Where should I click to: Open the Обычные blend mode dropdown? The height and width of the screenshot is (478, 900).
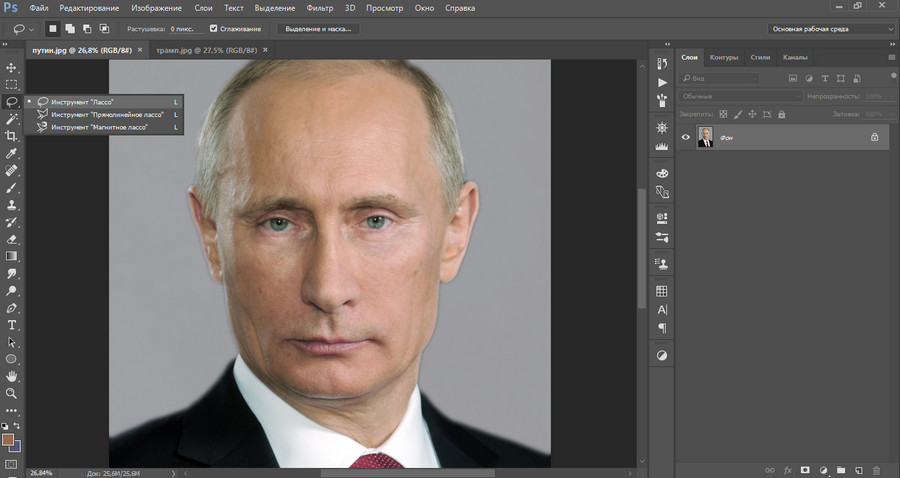click(740, 96)
